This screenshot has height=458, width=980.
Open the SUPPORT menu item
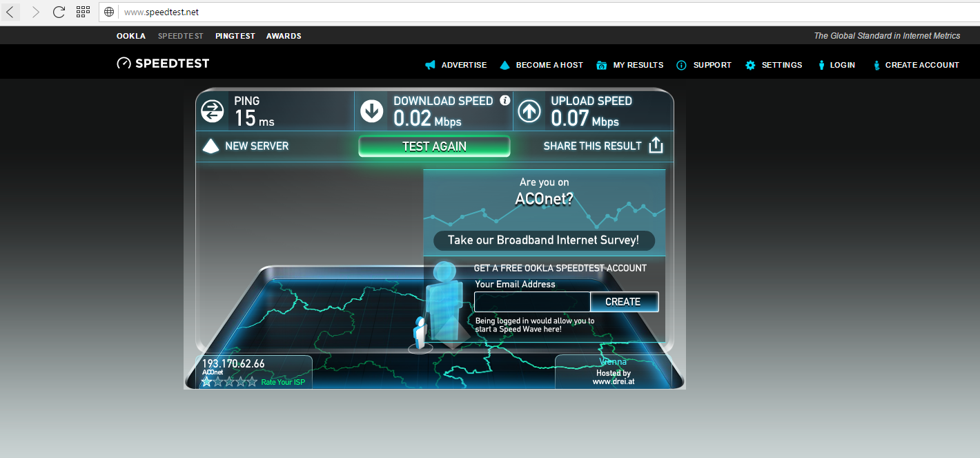pyautogui.click(x=712, y=65)
